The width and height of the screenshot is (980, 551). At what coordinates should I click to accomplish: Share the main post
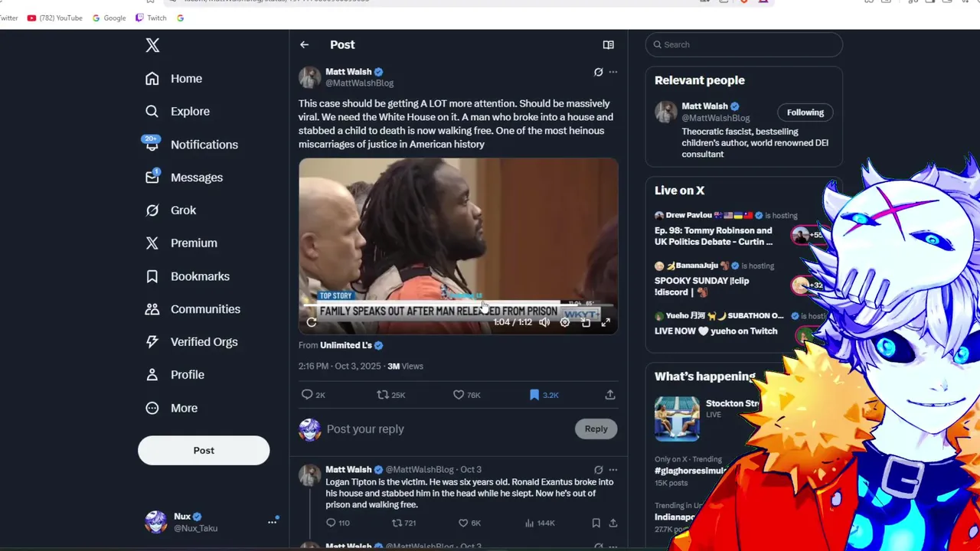pos(610,395)
